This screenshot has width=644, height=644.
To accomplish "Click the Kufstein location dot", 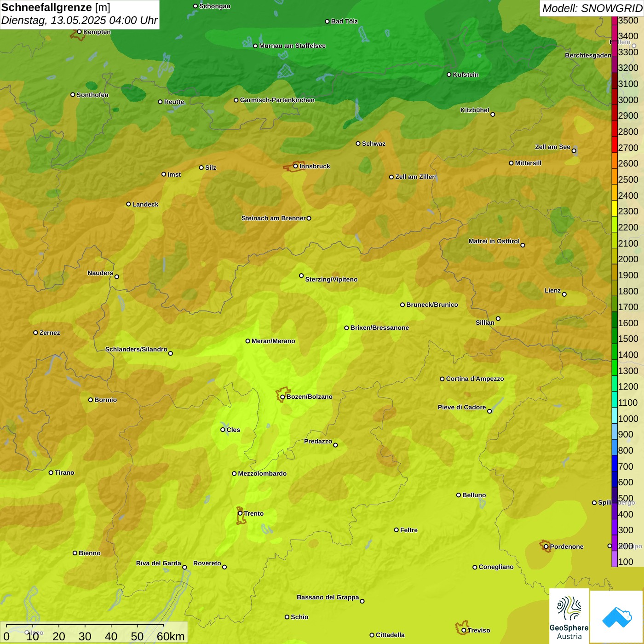I will tap(449, 75).
